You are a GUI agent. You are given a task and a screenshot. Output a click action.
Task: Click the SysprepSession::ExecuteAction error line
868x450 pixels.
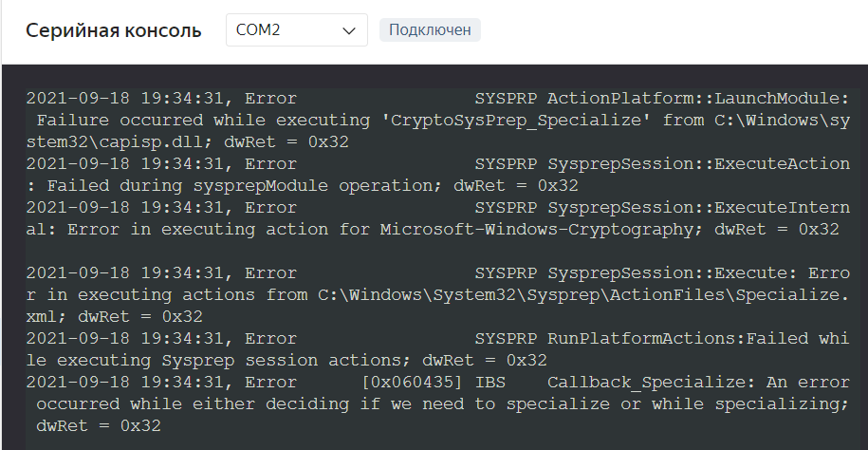(698, 164)
